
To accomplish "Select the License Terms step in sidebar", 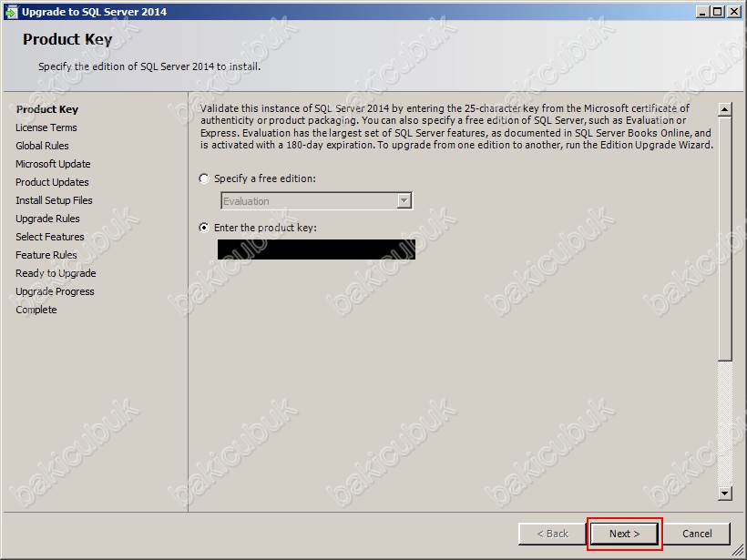I will click(x=46, y=127).
